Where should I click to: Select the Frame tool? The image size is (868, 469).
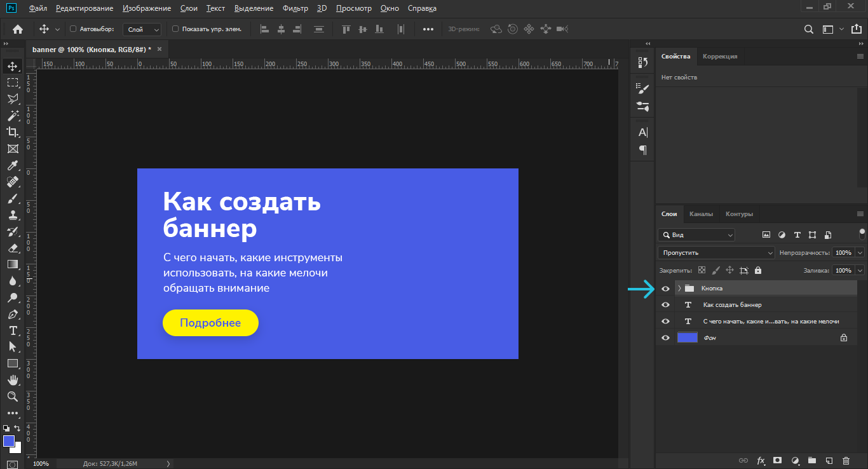pyautogui.click(x=12, y=149)
